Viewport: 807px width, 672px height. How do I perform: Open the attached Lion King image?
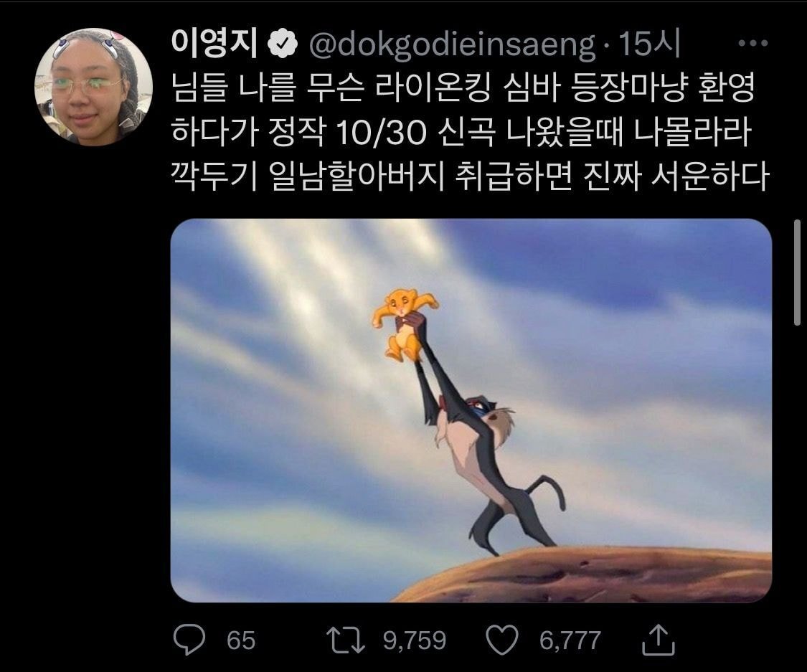pyautogui.click(x=471, y=410)
